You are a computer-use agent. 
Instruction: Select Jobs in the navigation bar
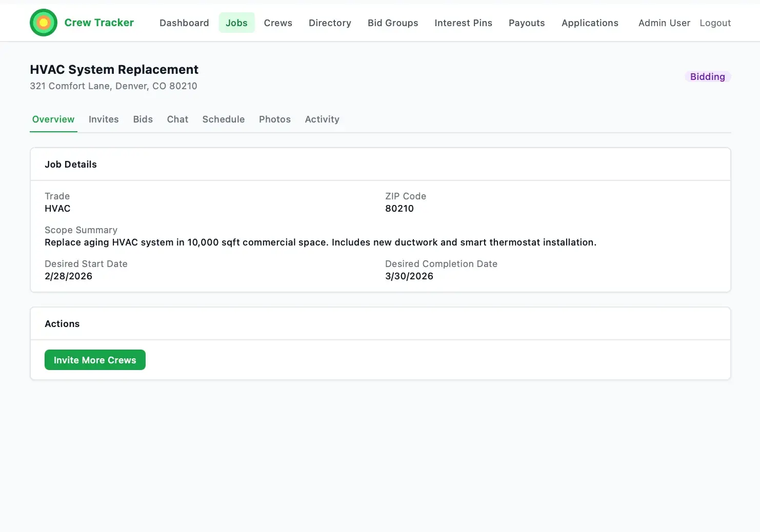click(236, 23)
